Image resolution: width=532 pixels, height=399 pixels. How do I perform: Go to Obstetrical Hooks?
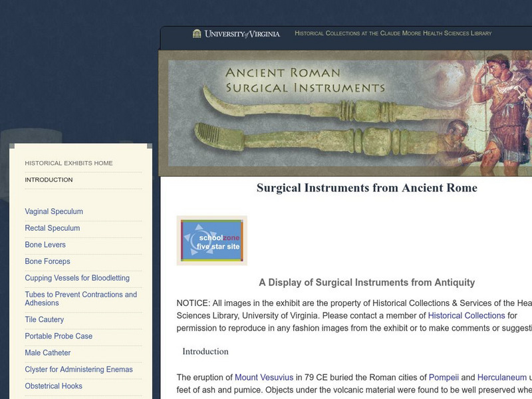point(53,386)
